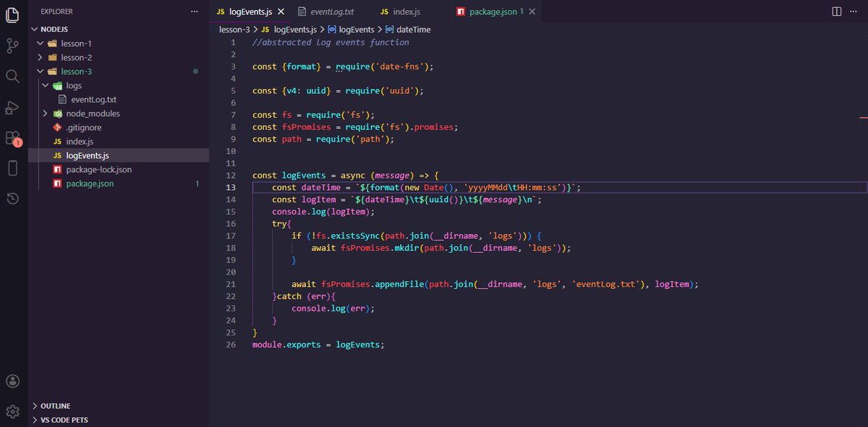This screenshot has height=427, width=868.
Task: Expand the node_modules folder chevron
Action: [45, 113]
